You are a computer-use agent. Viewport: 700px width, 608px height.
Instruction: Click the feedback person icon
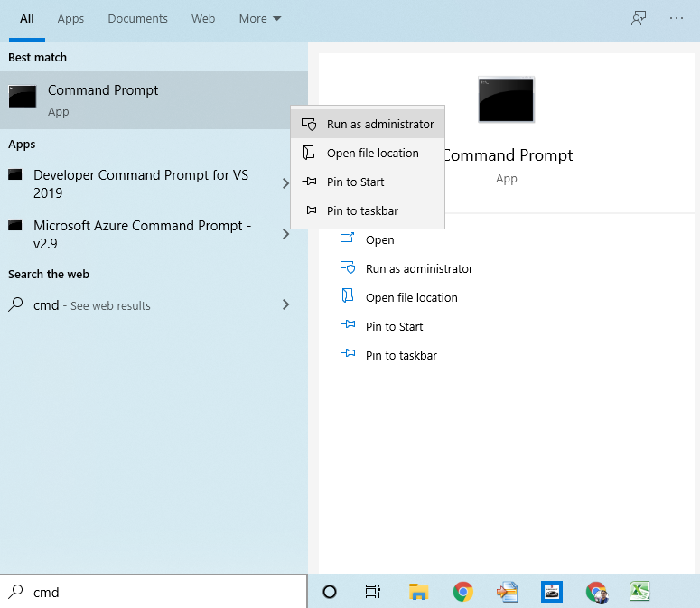tap(639, 18)
